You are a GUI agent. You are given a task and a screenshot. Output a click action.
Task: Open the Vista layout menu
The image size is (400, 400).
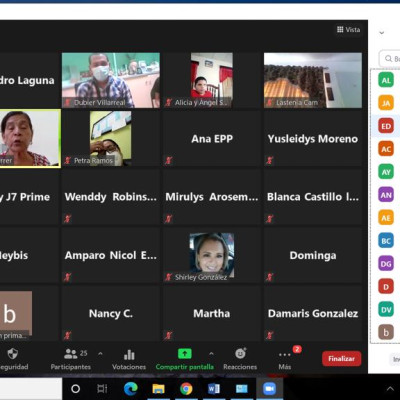(x=349, y=30)
